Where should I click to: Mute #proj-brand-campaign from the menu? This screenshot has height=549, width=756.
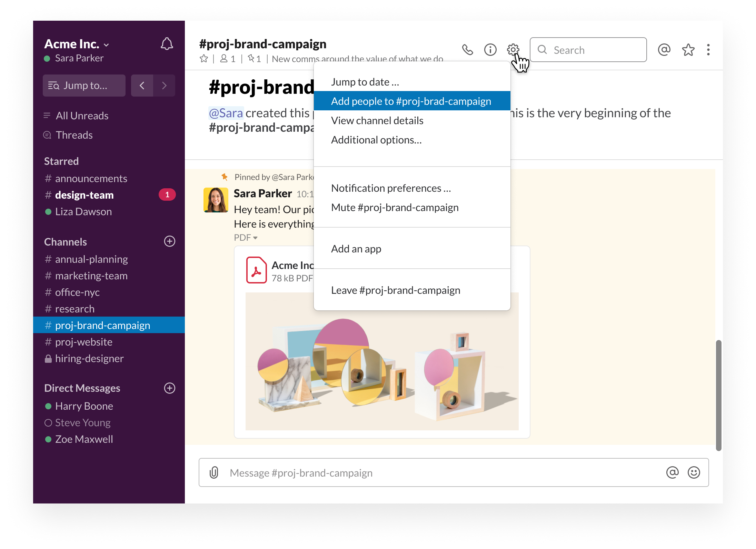click(395, 208)
